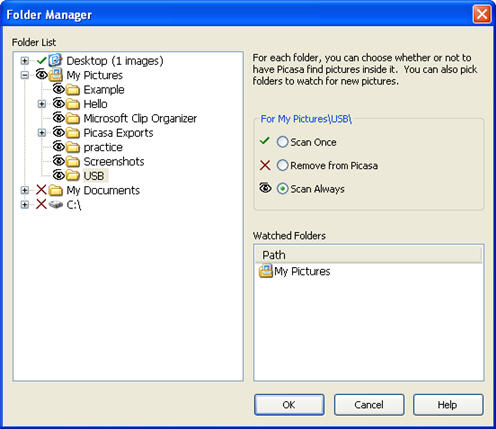Click the eye icon beside Screenshots folder

(x=59, y=161)
